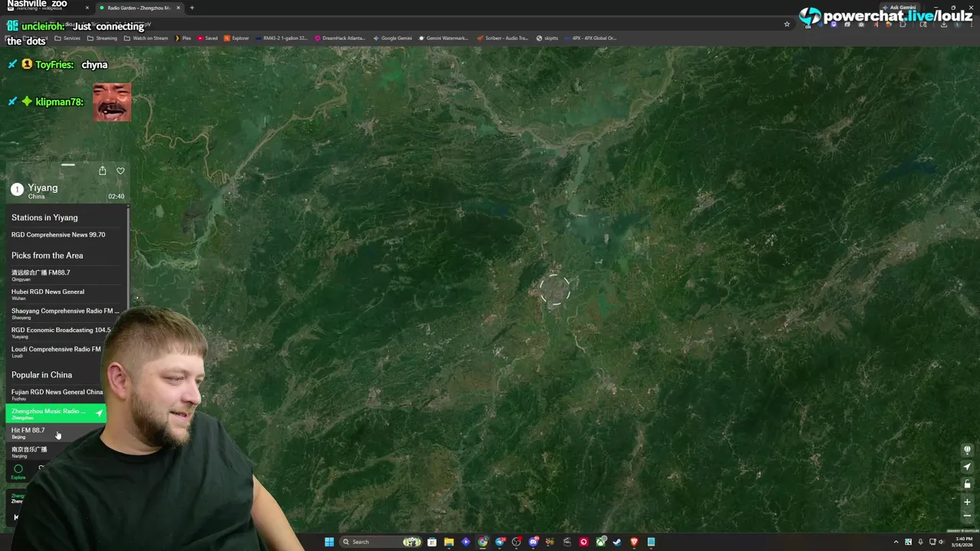Image resolution: width=980 pixels, height=551 pixels.
Task: Add Yiyang to favorites with heart icon
Action: coord(120,171)
